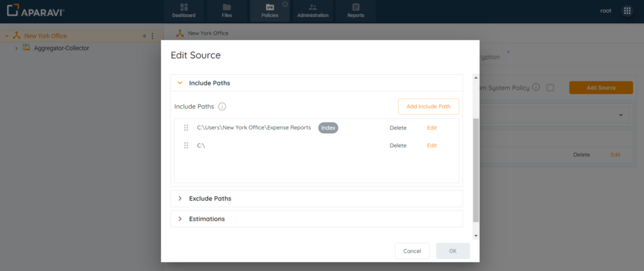Switch to the Policies tab

pyautogui.click(x=270, y=11)
